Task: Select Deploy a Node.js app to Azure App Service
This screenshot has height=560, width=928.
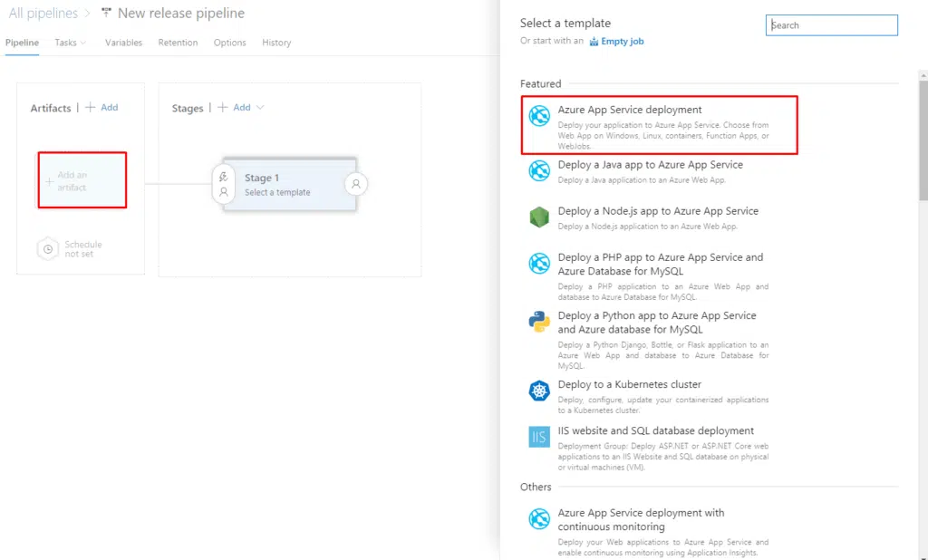Action: pos(658,211)
